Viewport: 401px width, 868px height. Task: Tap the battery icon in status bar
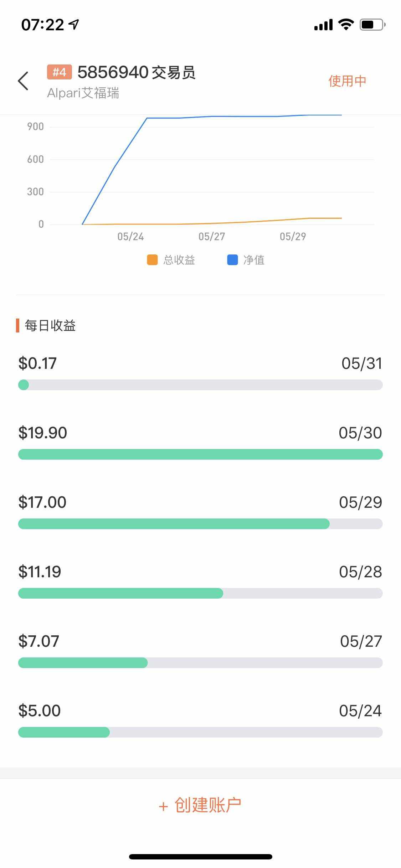[372, 25]
